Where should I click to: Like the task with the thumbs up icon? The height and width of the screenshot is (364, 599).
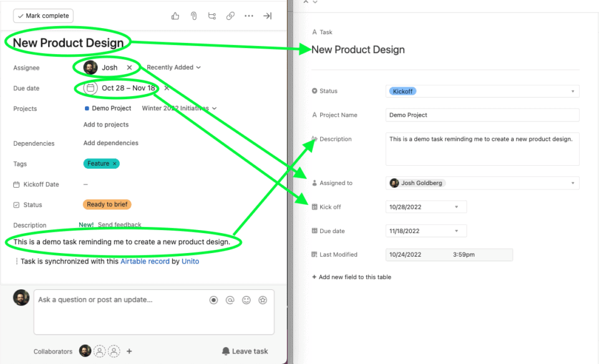(175, 16)
